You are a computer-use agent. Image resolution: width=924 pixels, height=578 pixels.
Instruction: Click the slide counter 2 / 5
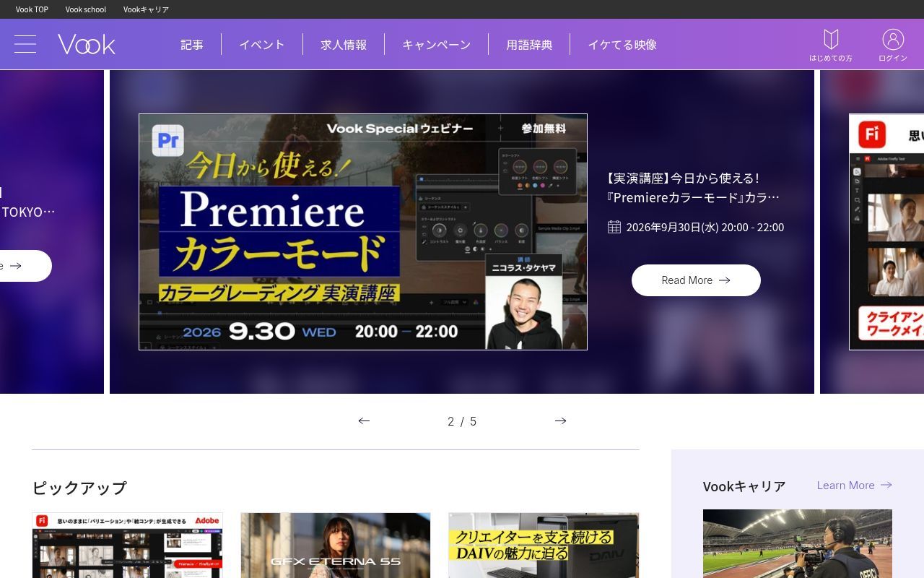(x=462, y=421)
